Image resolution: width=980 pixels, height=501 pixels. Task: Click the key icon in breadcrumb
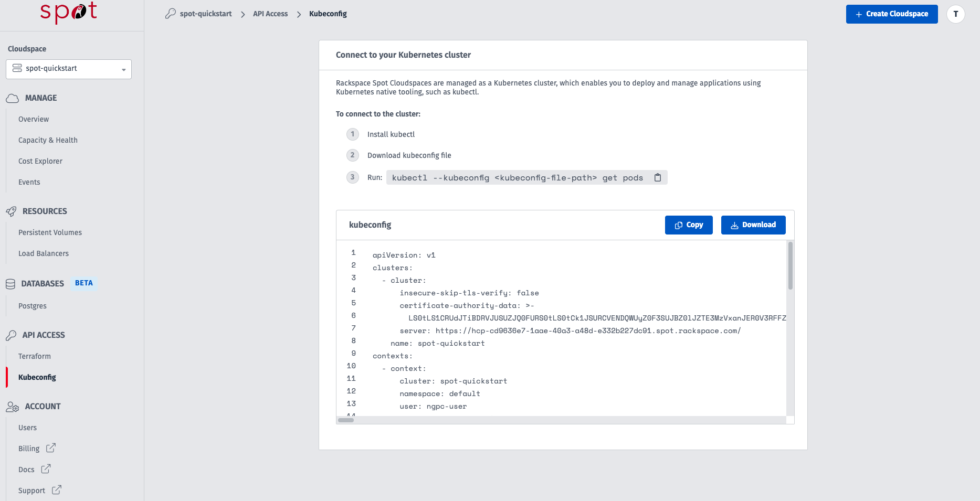tap(171, 14)
